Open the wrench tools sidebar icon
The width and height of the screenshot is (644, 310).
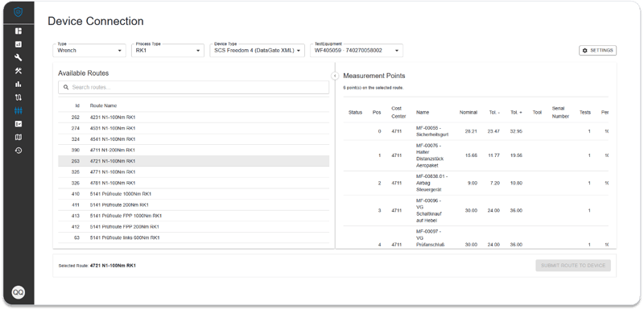coord(18,57)
